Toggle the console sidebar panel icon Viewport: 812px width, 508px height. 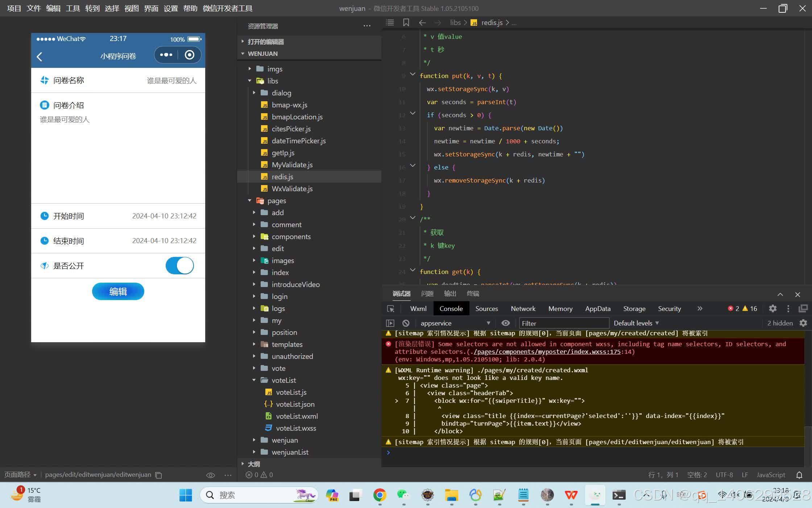(x=390, y=323)
